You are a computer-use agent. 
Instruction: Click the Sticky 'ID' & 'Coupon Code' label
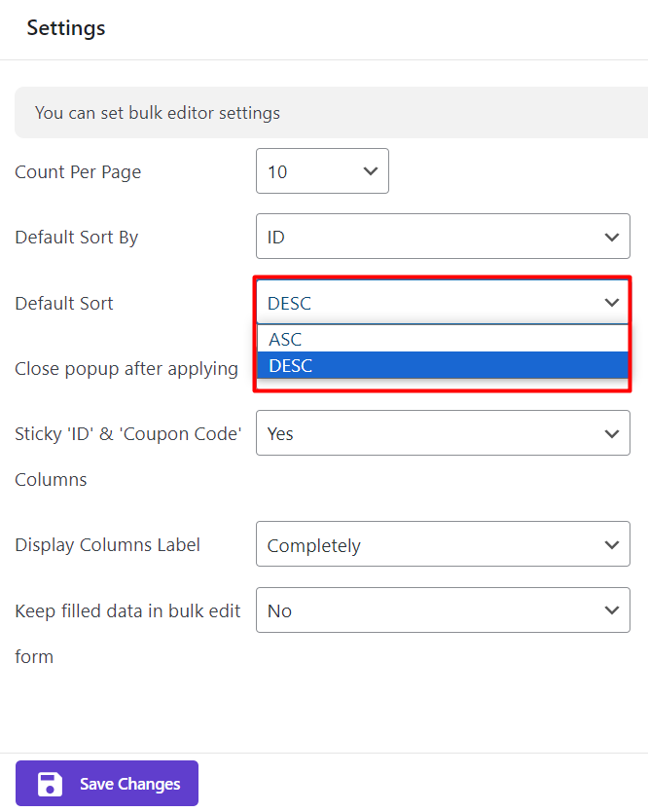click(x=127, y=434)
